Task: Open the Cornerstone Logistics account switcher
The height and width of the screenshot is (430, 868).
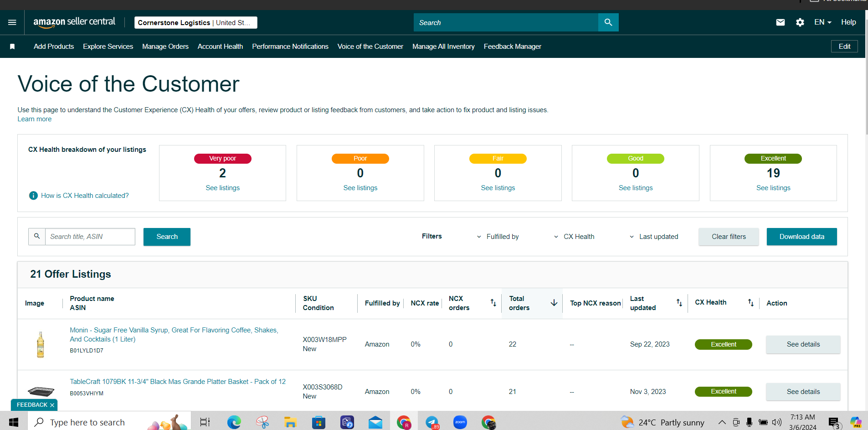Action: click(x=196, y=22)
